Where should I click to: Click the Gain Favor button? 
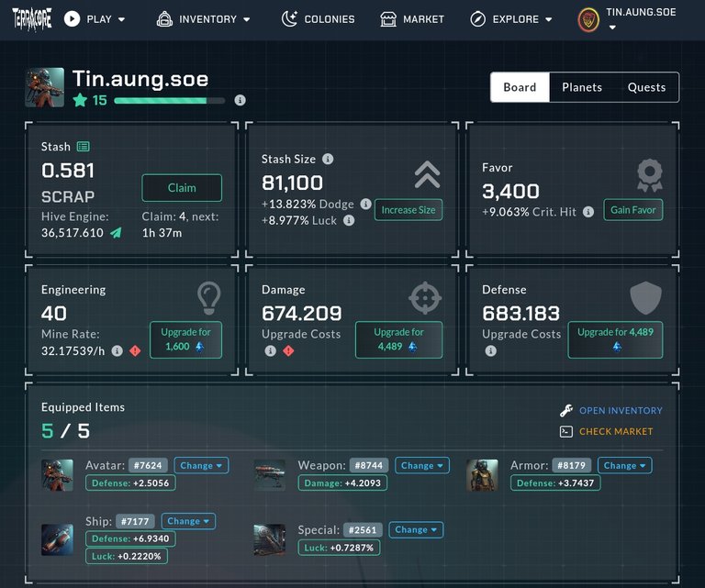point(633,210)
